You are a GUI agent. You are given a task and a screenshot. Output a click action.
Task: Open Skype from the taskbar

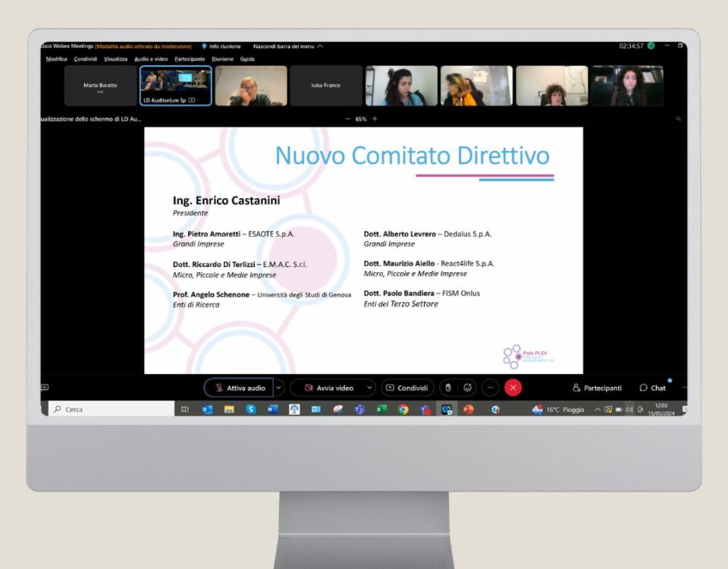[251, 409]
